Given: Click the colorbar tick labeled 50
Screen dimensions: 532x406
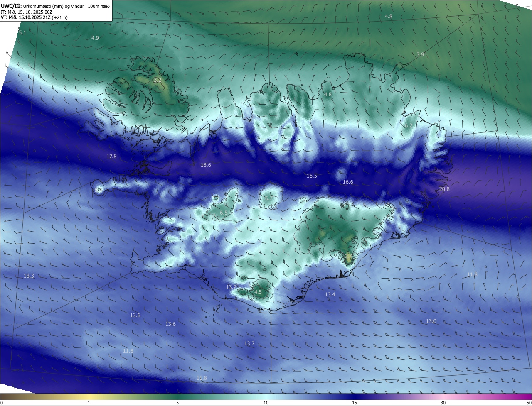Looking at the screenshot, I should pos(529,403).
